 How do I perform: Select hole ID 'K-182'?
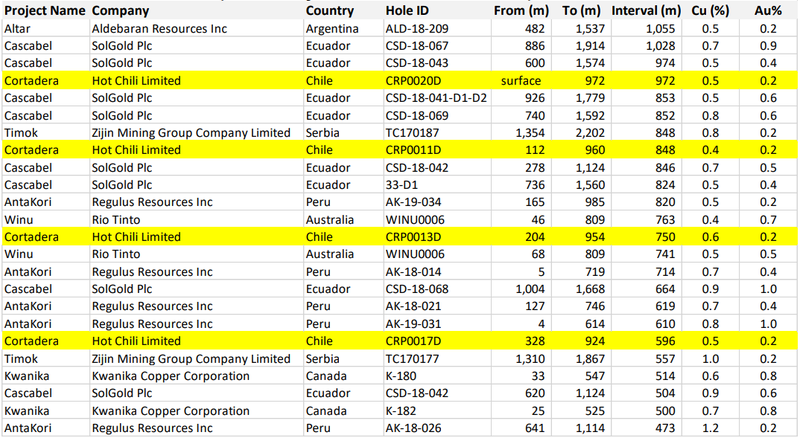click(x=401, y=411)
